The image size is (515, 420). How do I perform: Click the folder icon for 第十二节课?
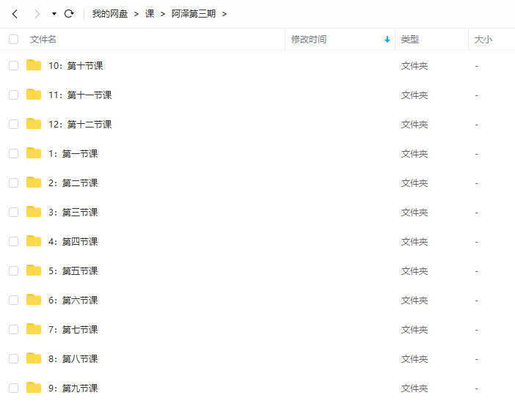[x=34, y=124]
